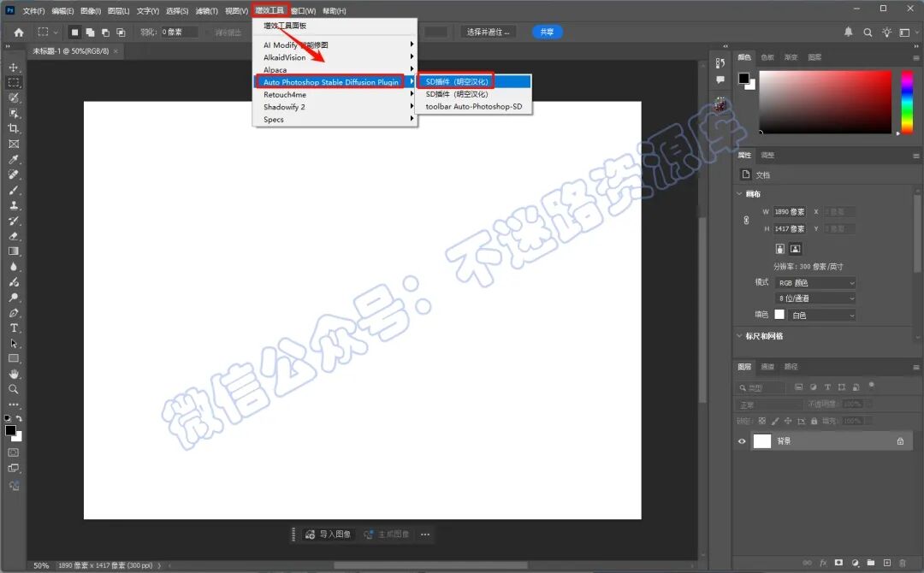
Task: Select the Zoom tool
Action: click(x=14, y=389)
